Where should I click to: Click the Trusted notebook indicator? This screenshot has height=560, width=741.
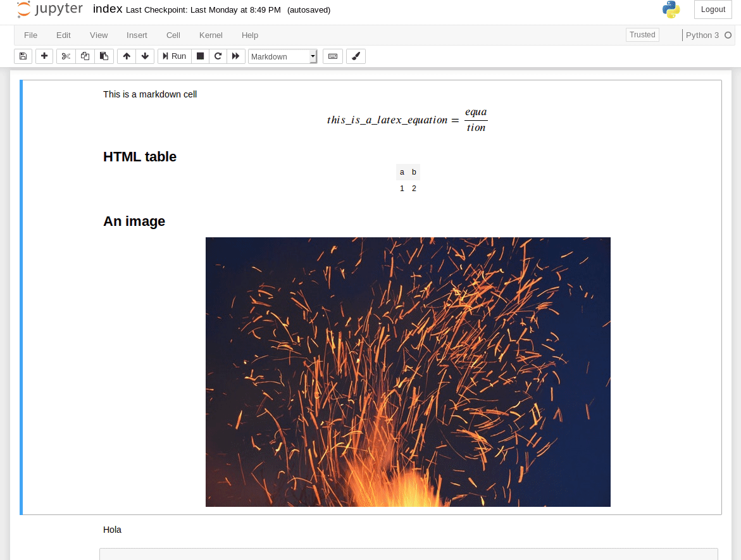[x=642, y=35]
